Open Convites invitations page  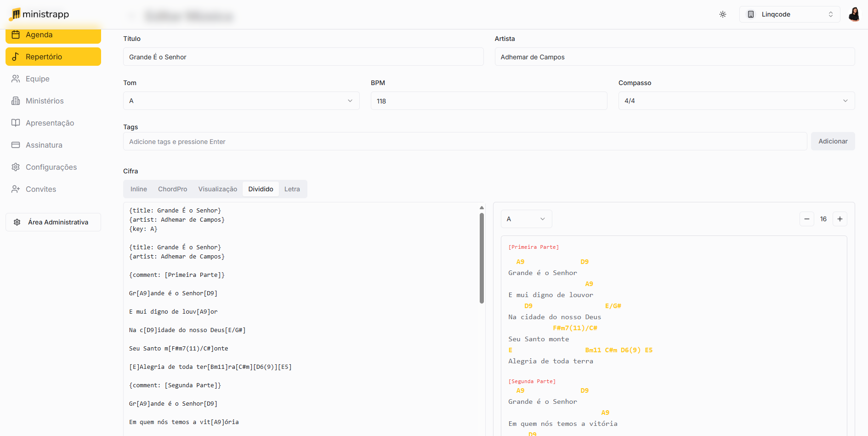(x=40, y=189)
